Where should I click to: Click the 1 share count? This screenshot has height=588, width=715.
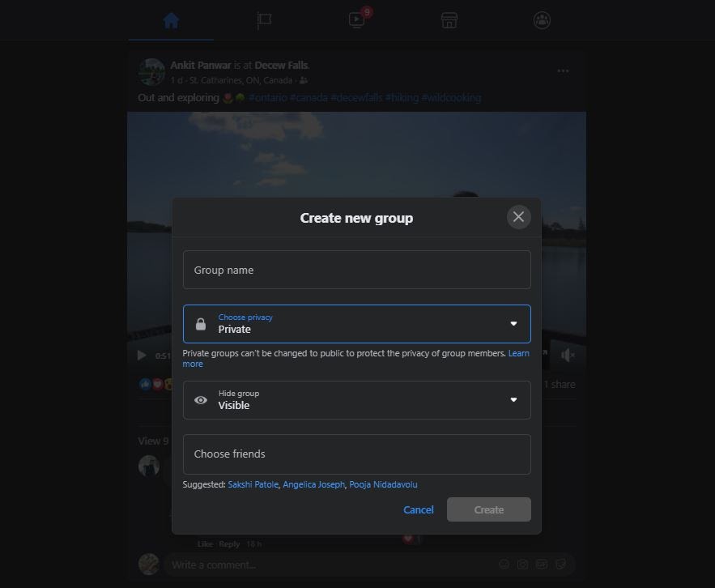pyautogui.click(x=560, y=385)
